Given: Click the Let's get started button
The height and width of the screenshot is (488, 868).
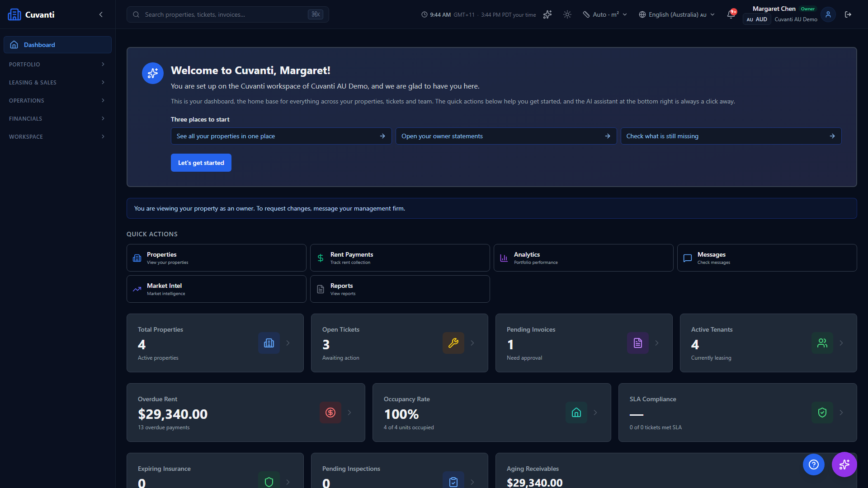Looking at the screenshot, I should pos(201,163).
